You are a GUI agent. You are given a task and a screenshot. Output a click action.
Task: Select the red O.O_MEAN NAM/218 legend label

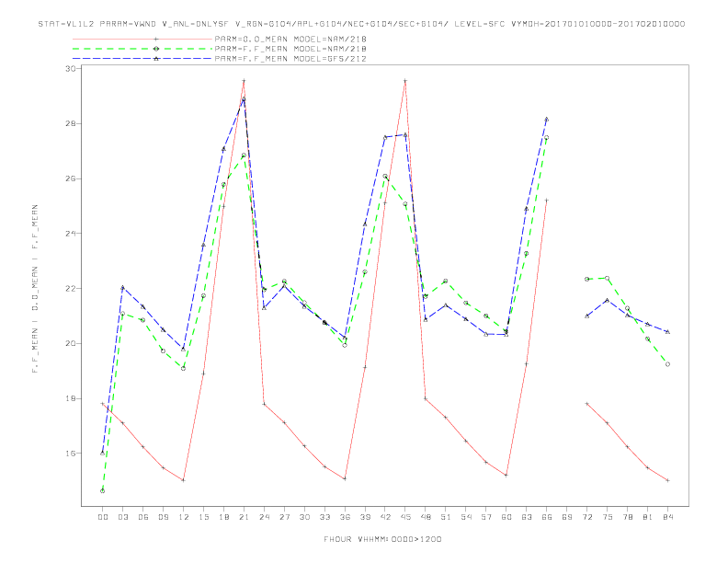tap(290, 39)
